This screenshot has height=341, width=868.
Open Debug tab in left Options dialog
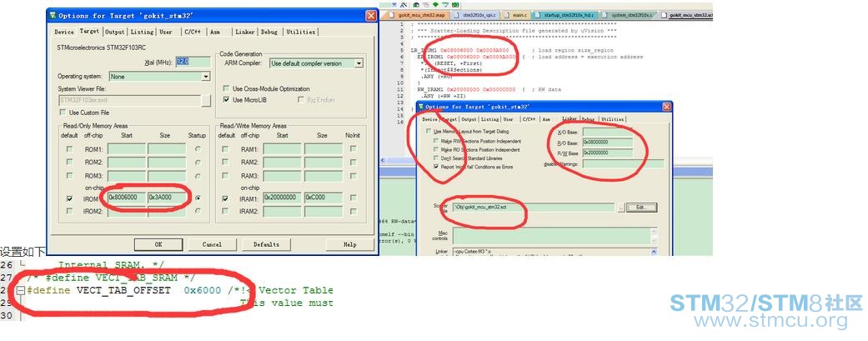coord(269,33)
